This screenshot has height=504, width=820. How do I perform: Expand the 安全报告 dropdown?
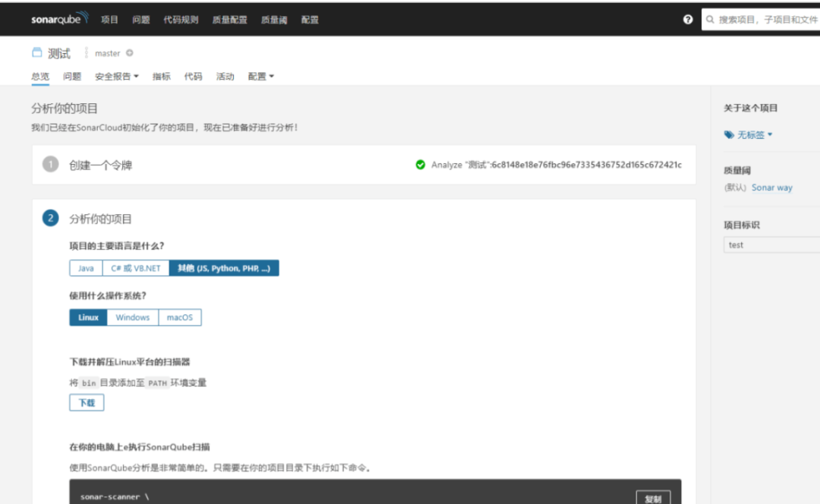coord(117,77)
